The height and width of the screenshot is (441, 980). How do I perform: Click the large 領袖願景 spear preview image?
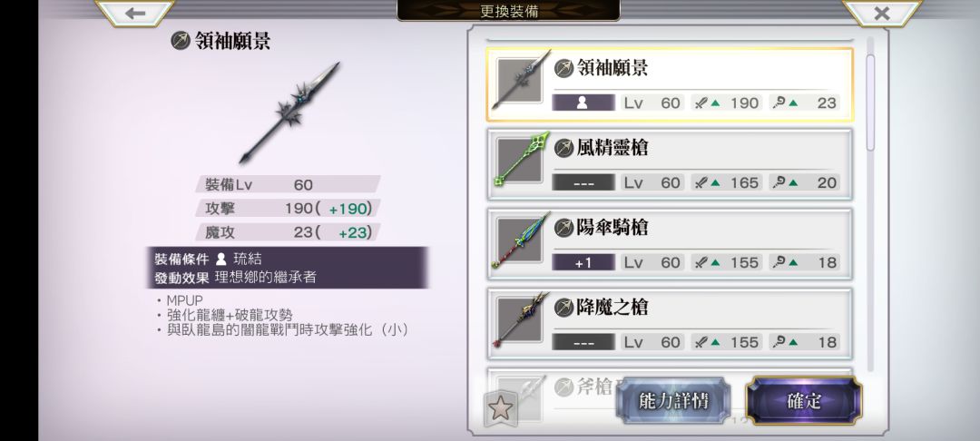pos(289,113)
